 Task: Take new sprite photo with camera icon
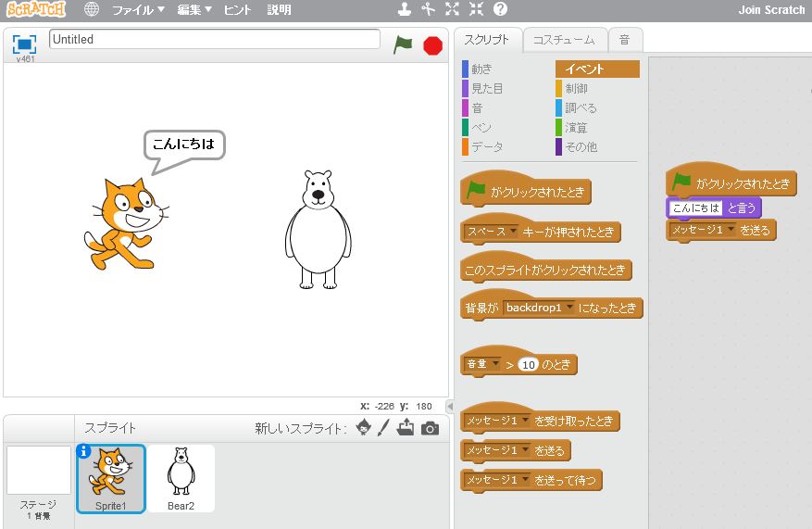[430, 428]
